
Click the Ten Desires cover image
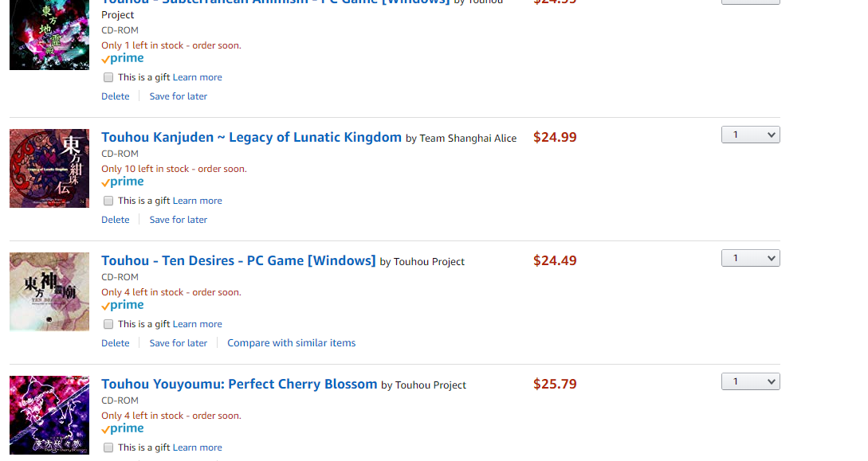click(49, 291)
